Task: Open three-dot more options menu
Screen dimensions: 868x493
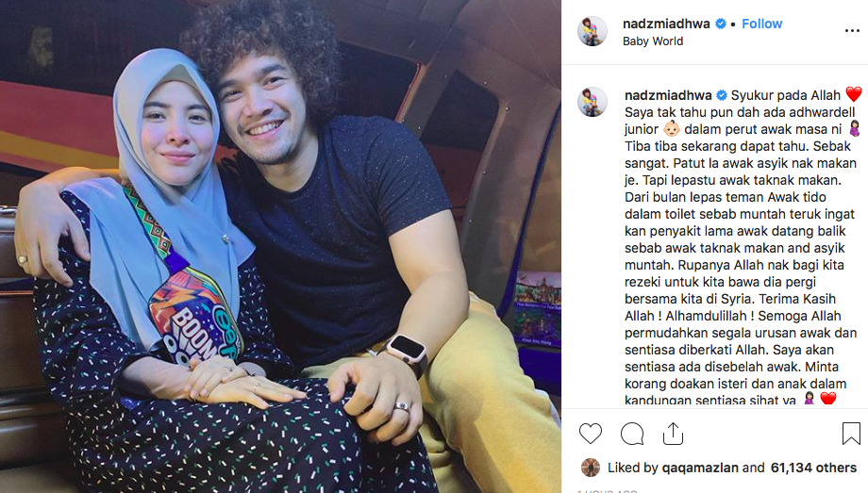Action: pyautogui.click(x=852, y=30)
